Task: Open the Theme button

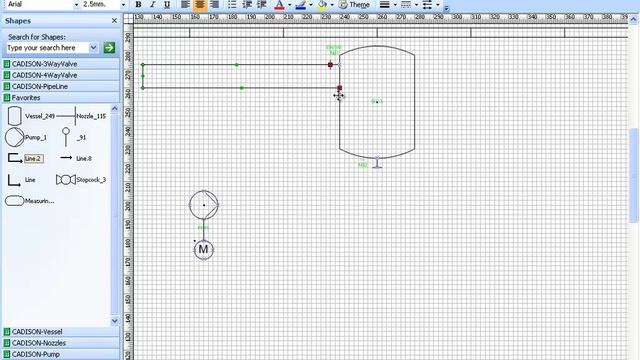Action: tap(354, 4)
